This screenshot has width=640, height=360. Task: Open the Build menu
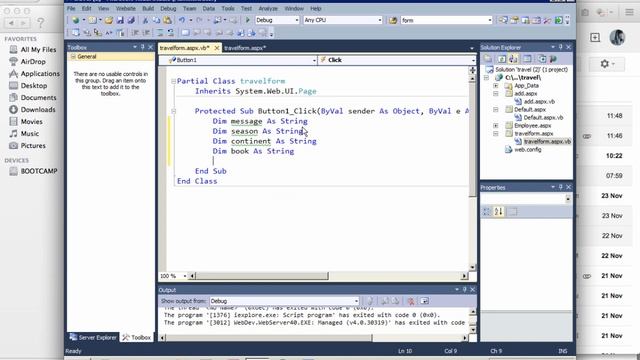point(148,8)
